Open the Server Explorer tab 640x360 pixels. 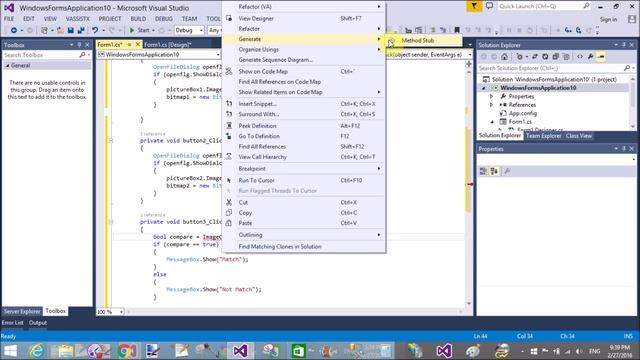coord(22,311)
